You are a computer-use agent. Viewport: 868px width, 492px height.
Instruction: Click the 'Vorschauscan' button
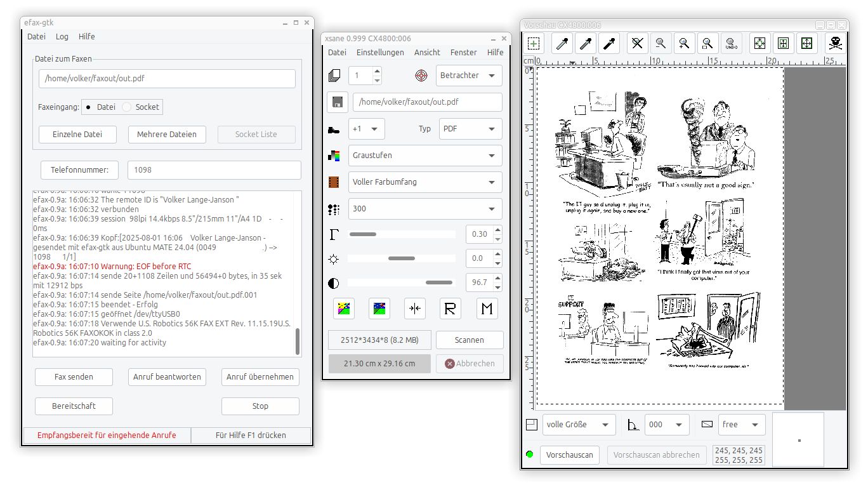(x=570, y=455)
